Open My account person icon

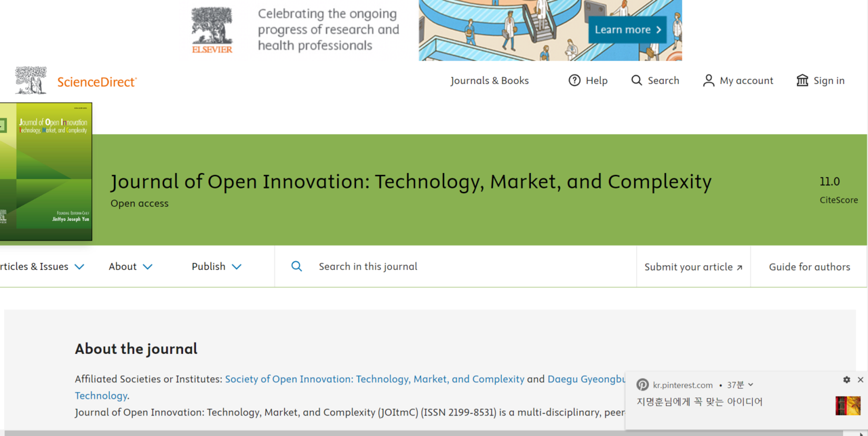[x=709, y=81]
